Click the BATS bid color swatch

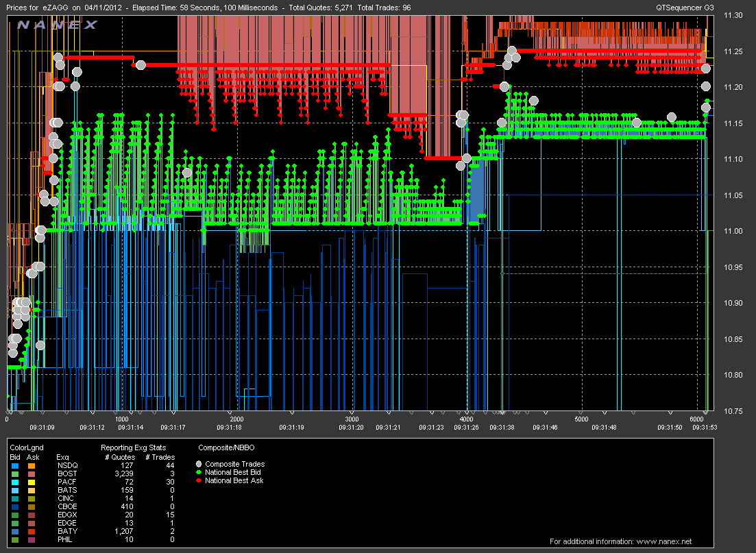[x=15, y=491]
